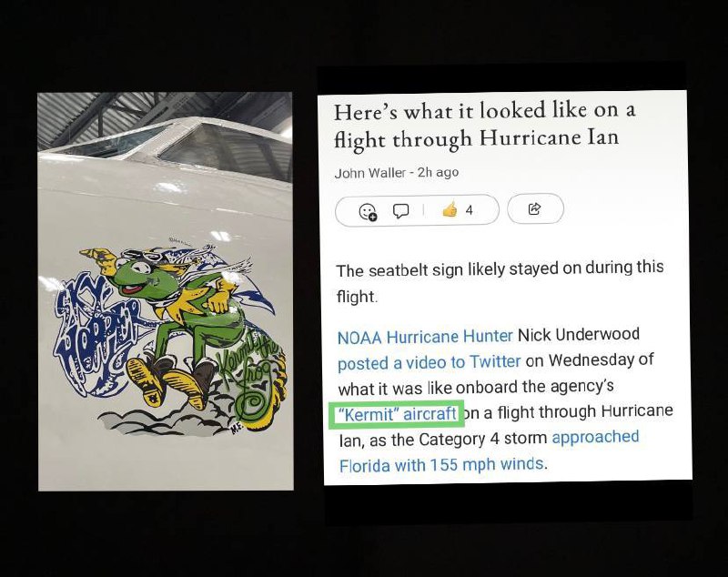Click the like count number 4
Image resolution: width=728 pixels, height=577 pixels.
(x=469, y=210)
